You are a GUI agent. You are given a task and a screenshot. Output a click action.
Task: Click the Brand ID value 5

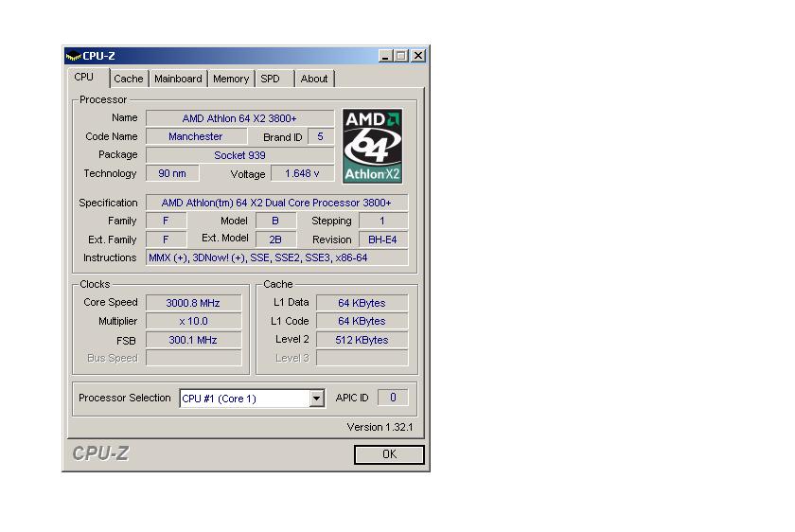tap(321, 136)
